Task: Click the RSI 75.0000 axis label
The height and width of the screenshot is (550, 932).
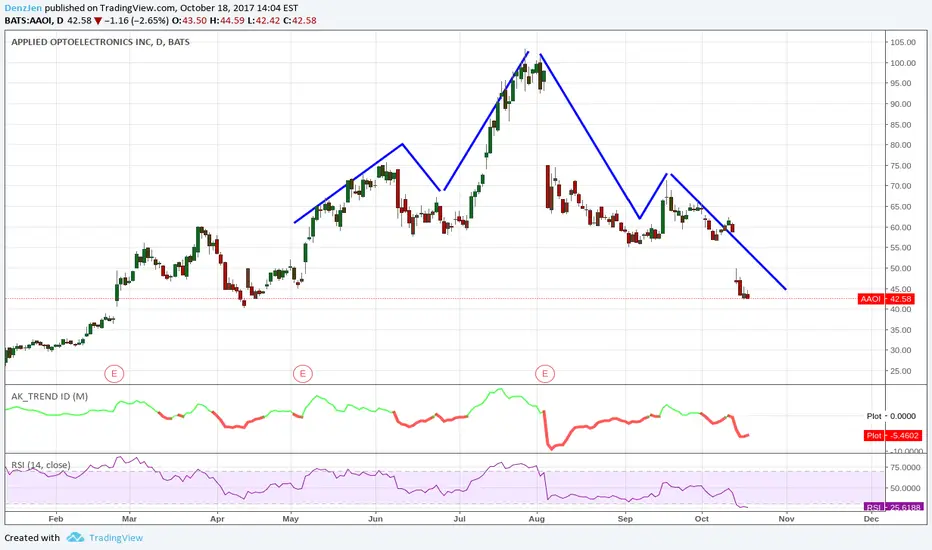Action: coord(904,468)
